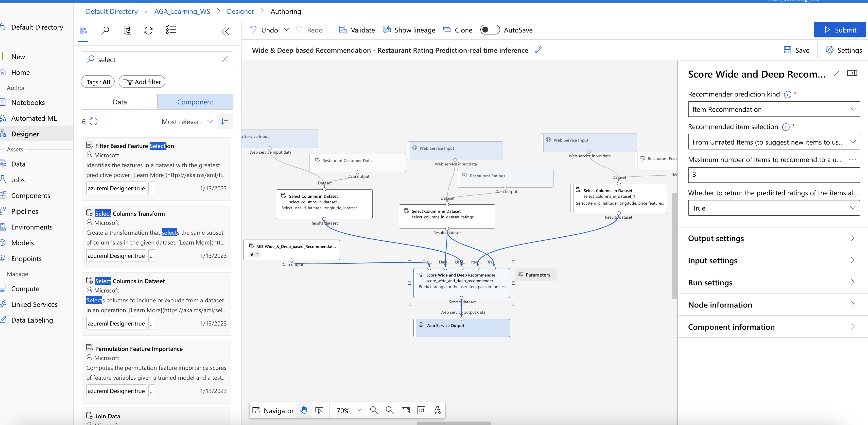Expand properties panel with diagonal arrow icon
This screenshot has width=868, height=425.
click(836, 73)
